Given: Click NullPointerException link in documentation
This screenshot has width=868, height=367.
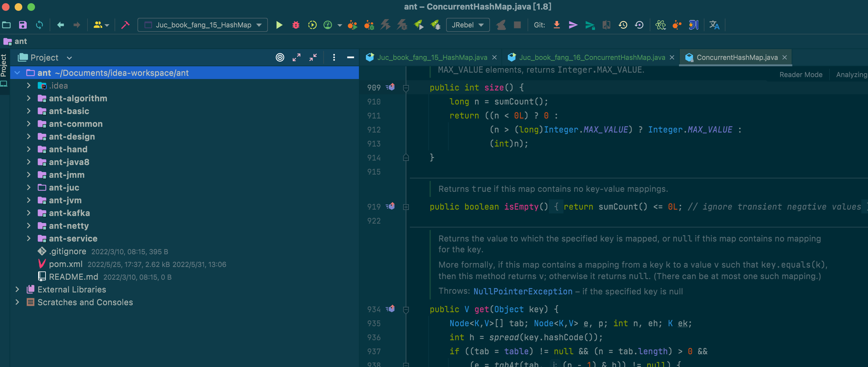Looking at the screenshot, I should click(523, 291).
